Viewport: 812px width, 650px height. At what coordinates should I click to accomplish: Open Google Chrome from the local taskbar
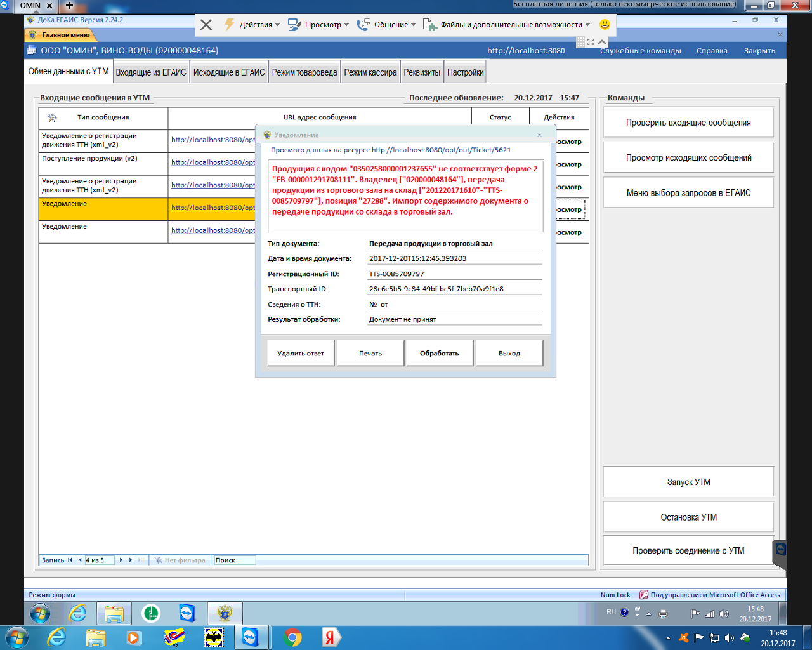pos(292,637)
